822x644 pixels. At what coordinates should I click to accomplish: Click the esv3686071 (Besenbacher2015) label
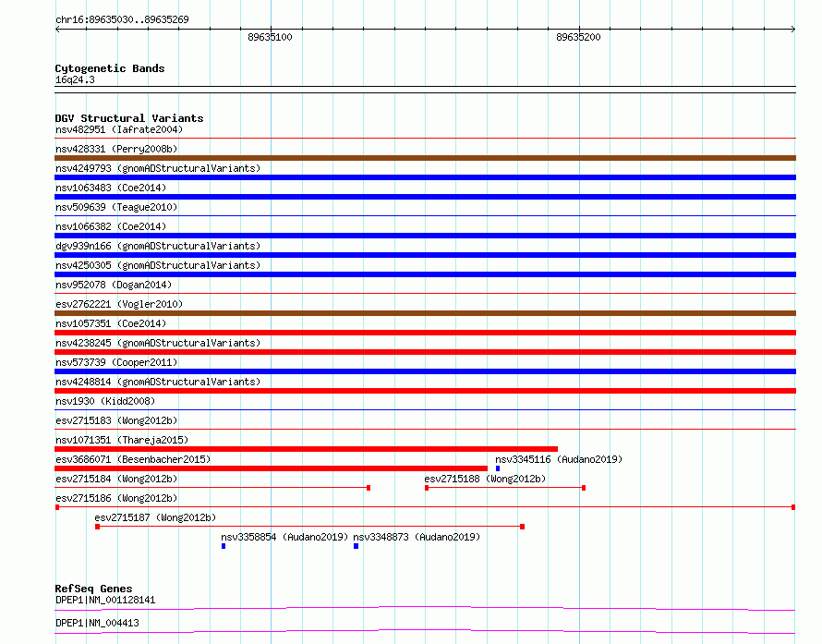click(x=133, y=459)
